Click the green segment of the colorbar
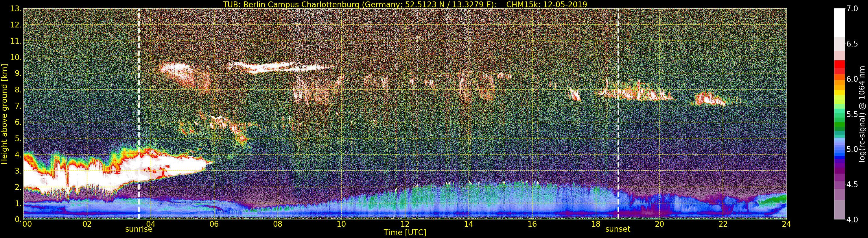Viewport: 868px width, 238px height. pyautogui.click(x=839, y=124)
